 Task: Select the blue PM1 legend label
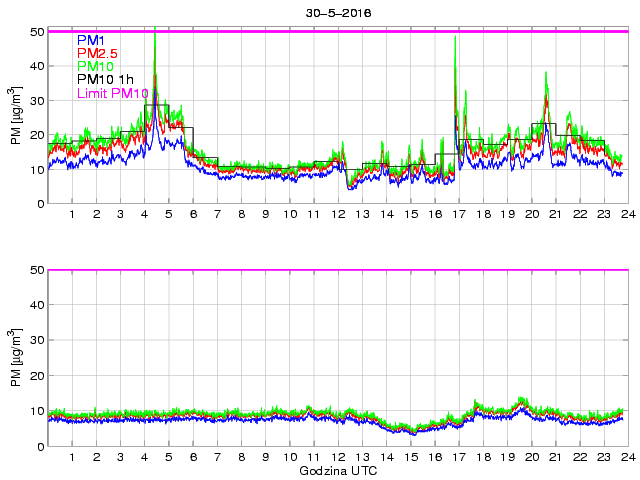coord(91,40)
